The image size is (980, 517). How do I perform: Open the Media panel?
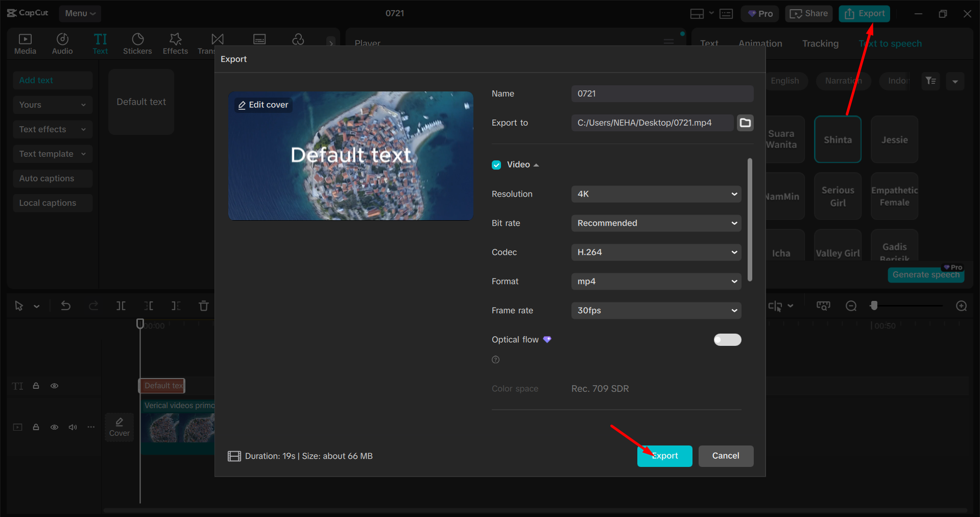(x=25, y=43)
